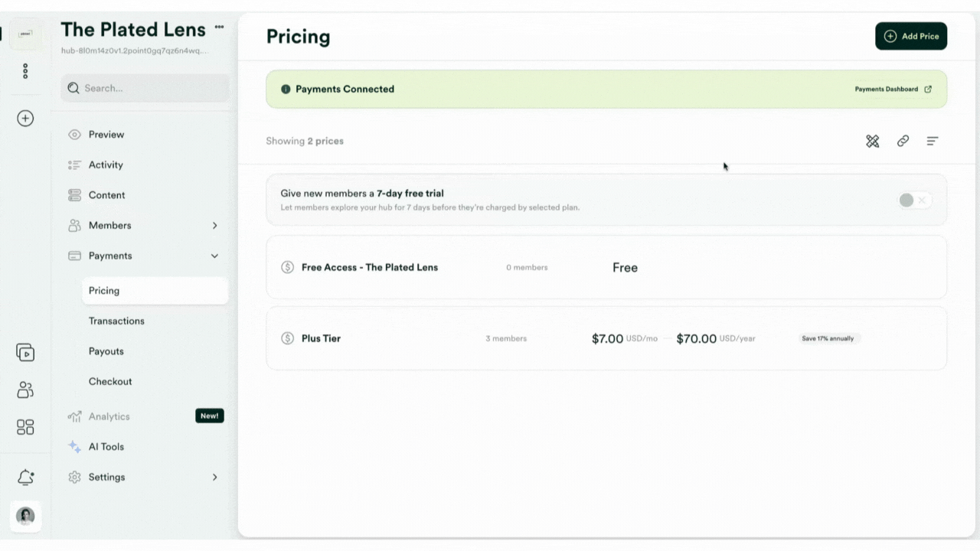Open the Transactions submenu item
Screen dimensions: 980x551
click(116, 321)
